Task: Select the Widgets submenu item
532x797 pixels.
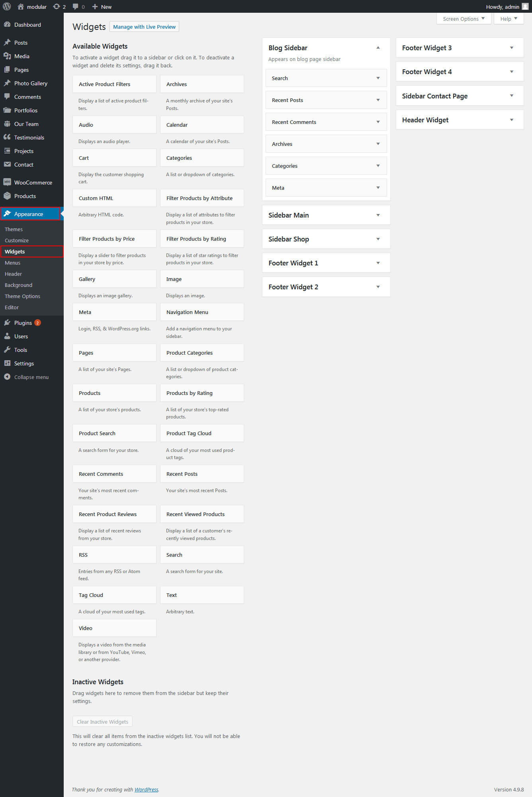Action: [x=15, y=251]
